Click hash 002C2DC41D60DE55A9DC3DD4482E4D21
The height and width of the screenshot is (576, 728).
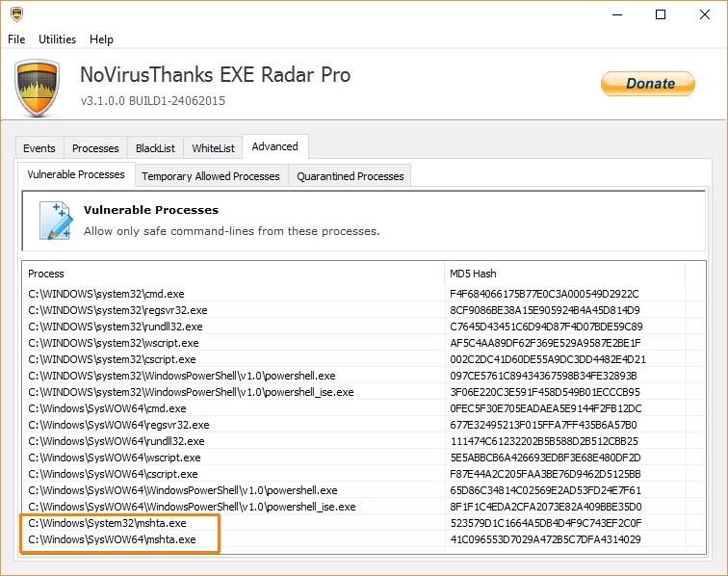(x=548, y=359)
